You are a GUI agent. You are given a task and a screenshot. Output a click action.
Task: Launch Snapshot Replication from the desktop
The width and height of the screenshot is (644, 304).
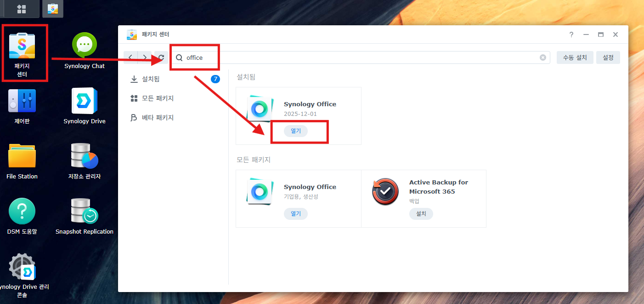(x=85, y=211)
